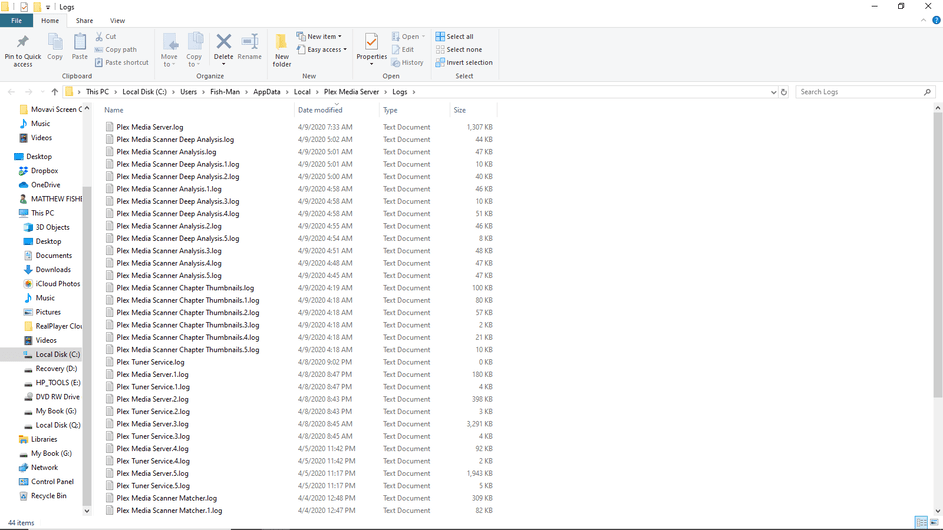Open the Delete options arrow

pyautogui.click(x=224, y=64)
